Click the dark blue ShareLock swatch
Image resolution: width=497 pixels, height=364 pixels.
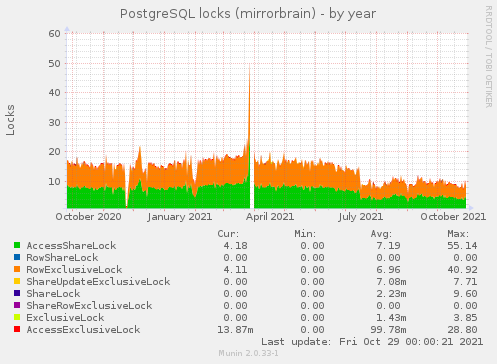17,293
